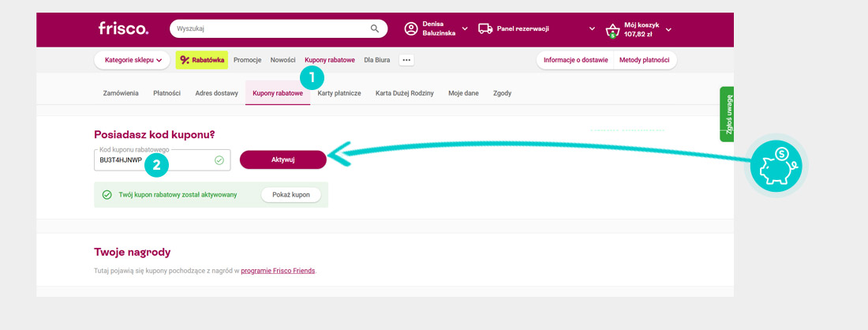
Task: Click the search magnifier icon
Action: coord(375,29)
